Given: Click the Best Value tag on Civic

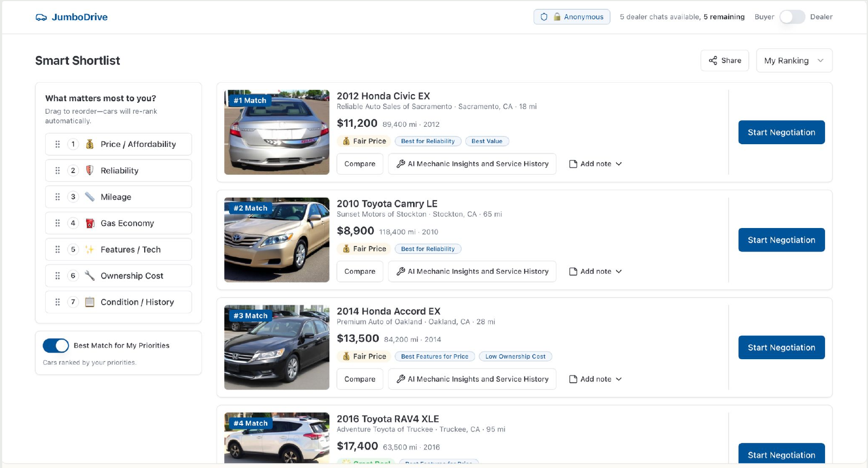Looking at the screenshot, I should pos(487,141).
